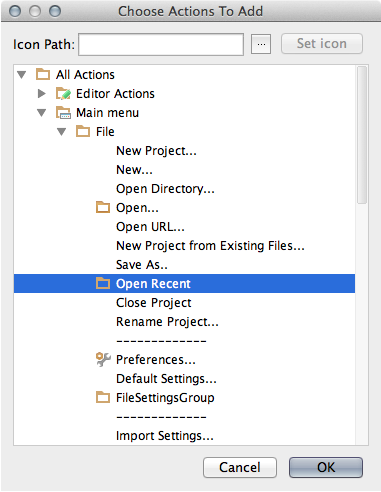
Task: Select the New Project... action
Action: [156, 151]
